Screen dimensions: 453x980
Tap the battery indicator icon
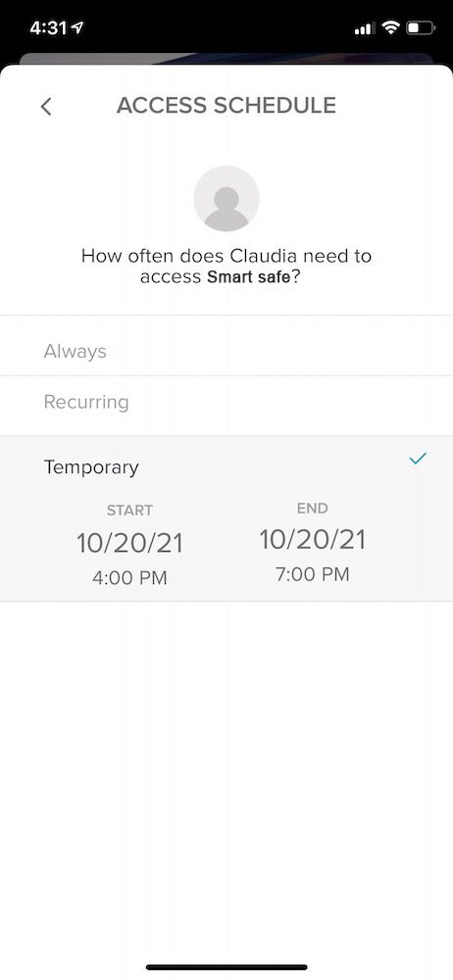tap(421, 27)
